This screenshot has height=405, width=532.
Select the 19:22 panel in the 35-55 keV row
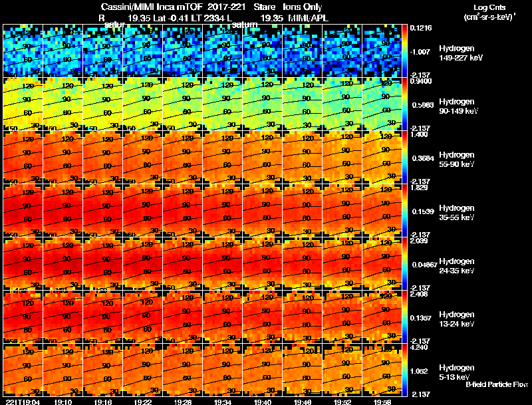[x=143, y=210]
